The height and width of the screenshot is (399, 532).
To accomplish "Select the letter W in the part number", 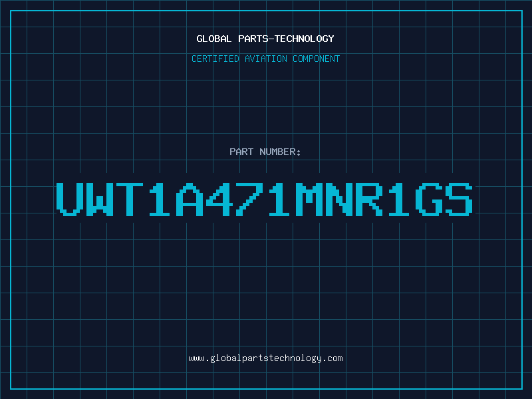I will click(100, 199).
